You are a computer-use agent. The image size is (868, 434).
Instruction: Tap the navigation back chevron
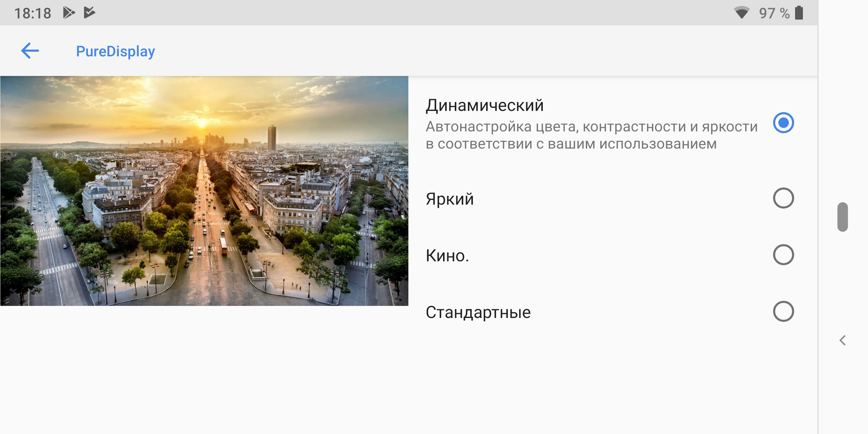tap(842, 340)
